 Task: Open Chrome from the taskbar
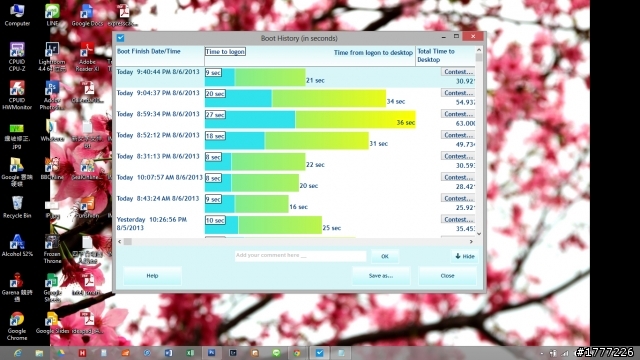tap(298, 353)
